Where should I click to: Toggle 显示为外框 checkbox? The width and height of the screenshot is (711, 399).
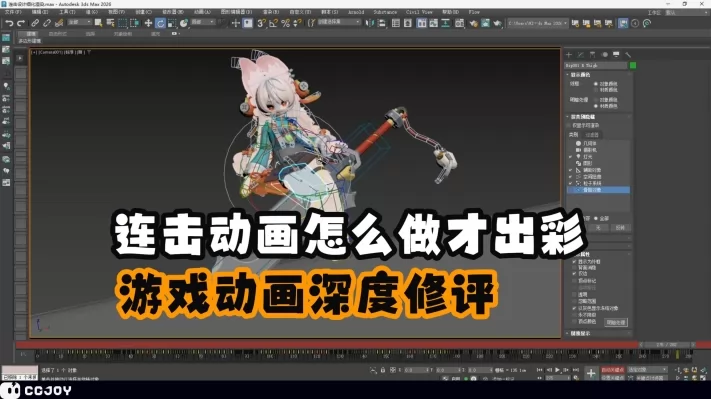coord(574,262)
